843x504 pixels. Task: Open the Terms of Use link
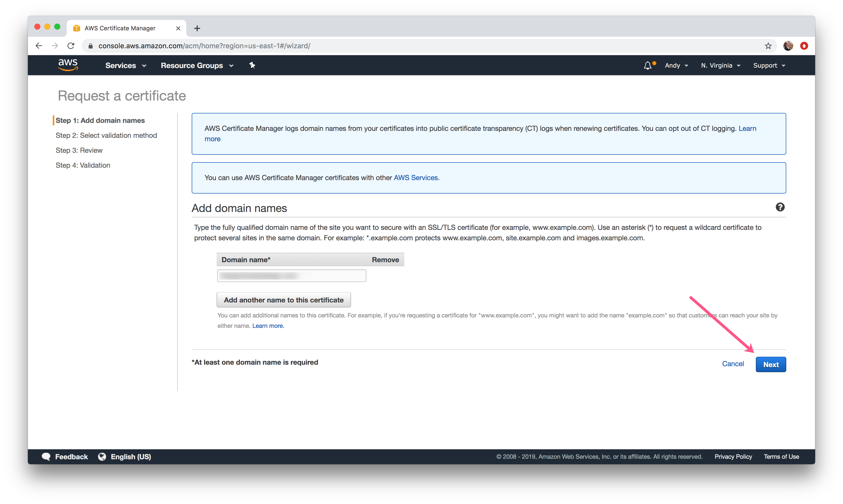pos(781,456)
